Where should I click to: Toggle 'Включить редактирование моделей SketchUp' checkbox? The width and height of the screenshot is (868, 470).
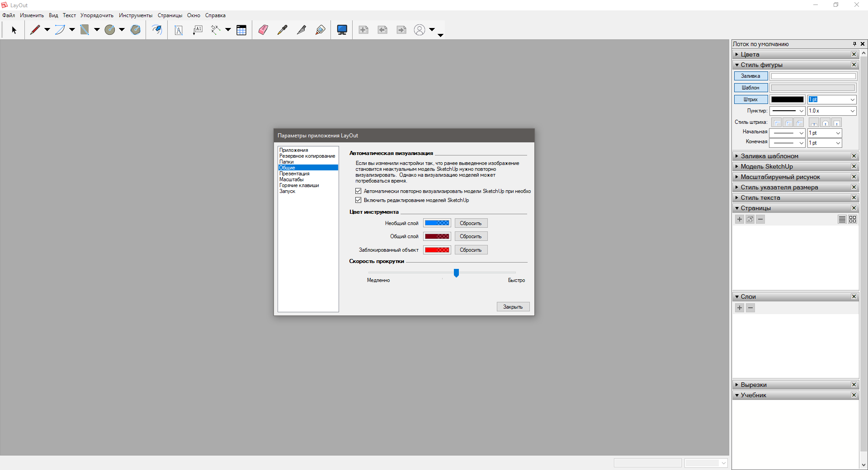[x=359, y=200]
